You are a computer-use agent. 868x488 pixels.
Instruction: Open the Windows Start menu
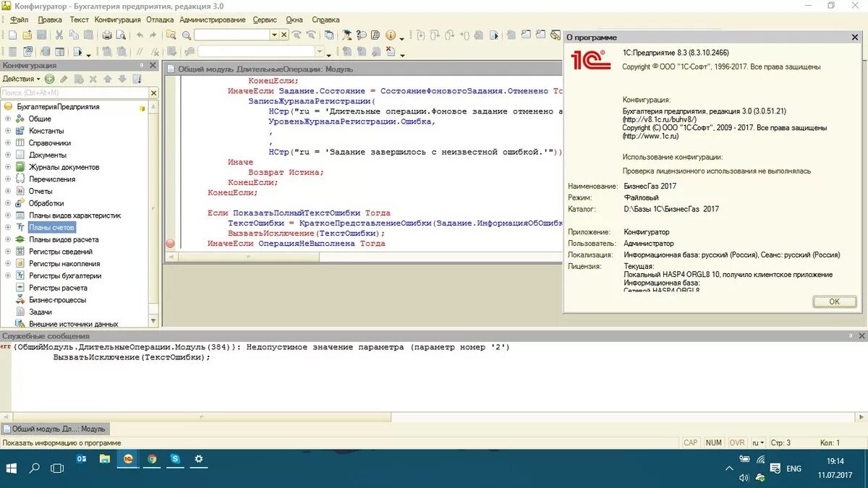(12, 468)
